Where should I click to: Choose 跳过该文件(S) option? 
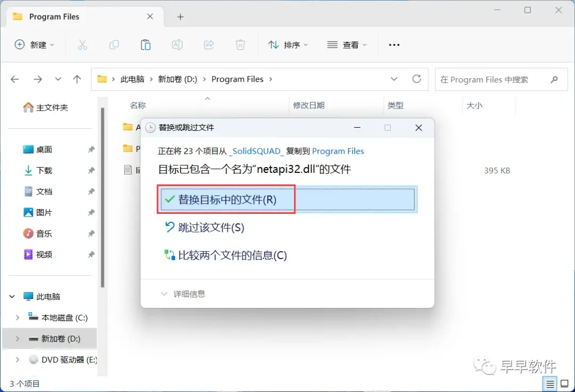tap(204, 228)
